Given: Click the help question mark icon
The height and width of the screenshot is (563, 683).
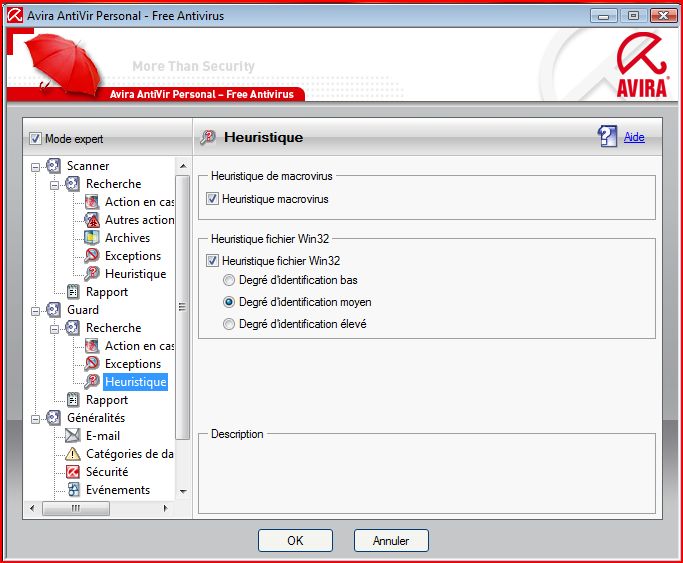Looking at the screenshot, I should [607, 136].
